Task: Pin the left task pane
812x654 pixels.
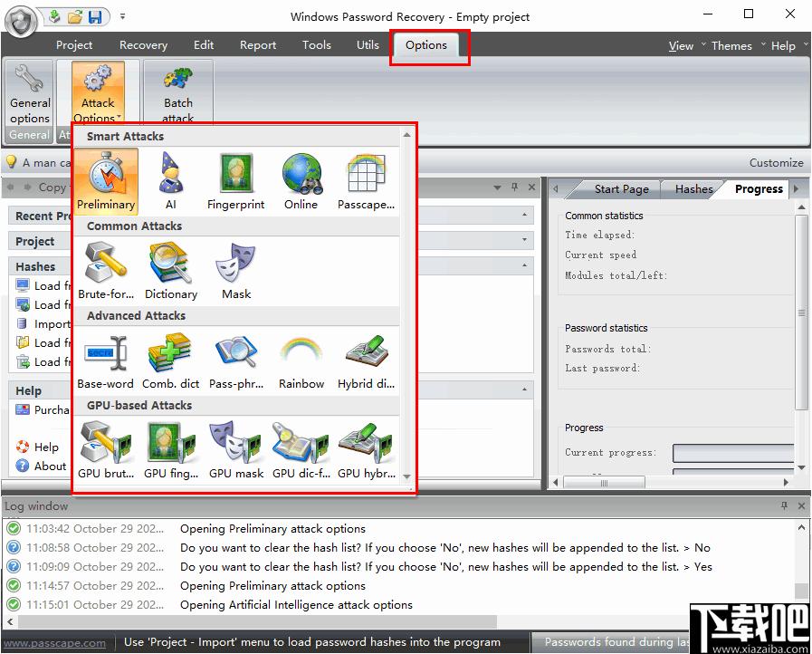Action: (x=514, y=188)
